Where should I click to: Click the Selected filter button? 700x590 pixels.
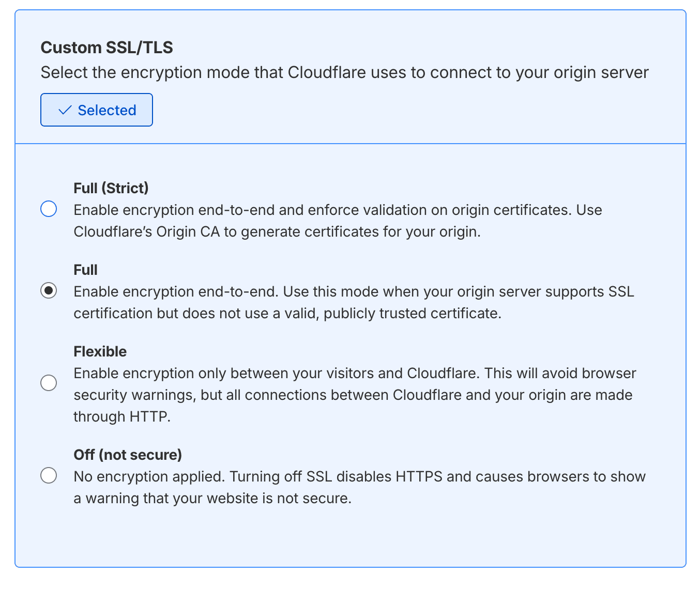[x=96, y=110]
